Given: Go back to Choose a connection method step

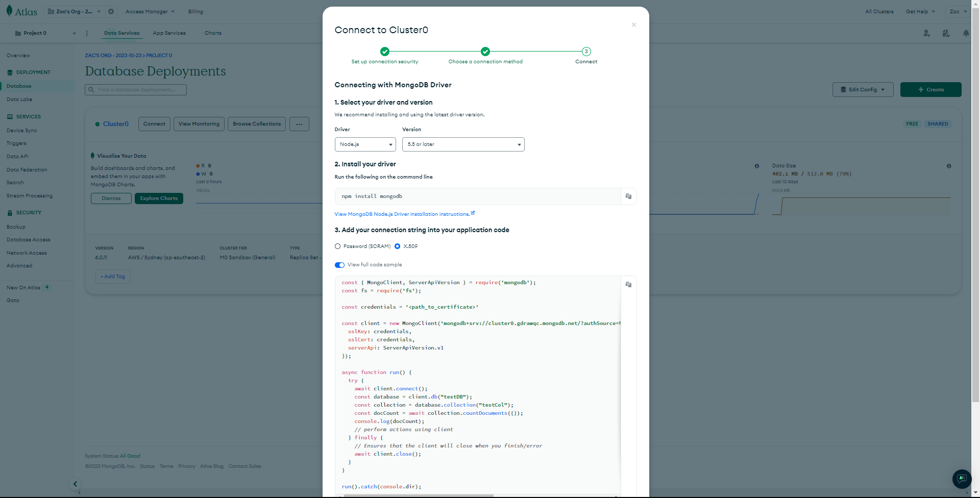Looking at the screenshot, I should tap(485, 52).
